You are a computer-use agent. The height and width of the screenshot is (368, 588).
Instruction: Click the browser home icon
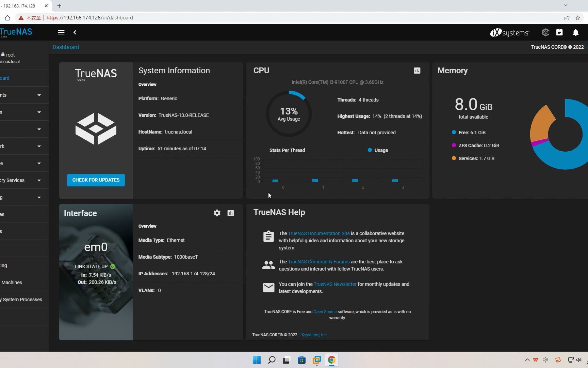pos(7,18)
